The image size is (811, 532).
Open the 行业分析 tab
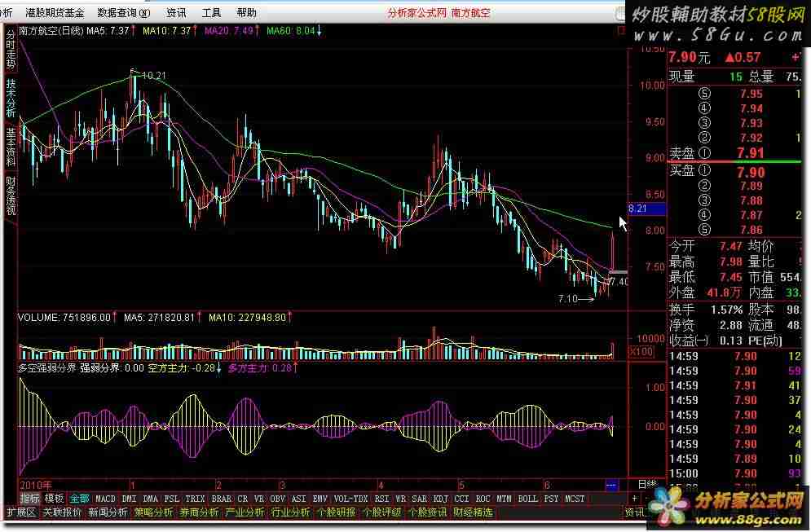[x=290, y=512]
